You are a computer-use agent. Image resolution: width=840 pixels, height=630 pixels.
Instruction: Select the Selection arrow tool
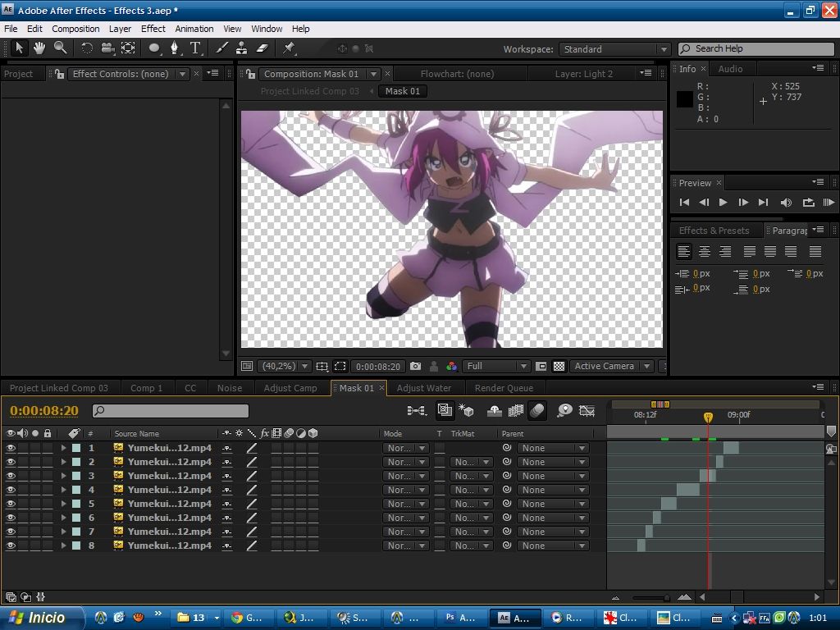click(x=20, y=48)
